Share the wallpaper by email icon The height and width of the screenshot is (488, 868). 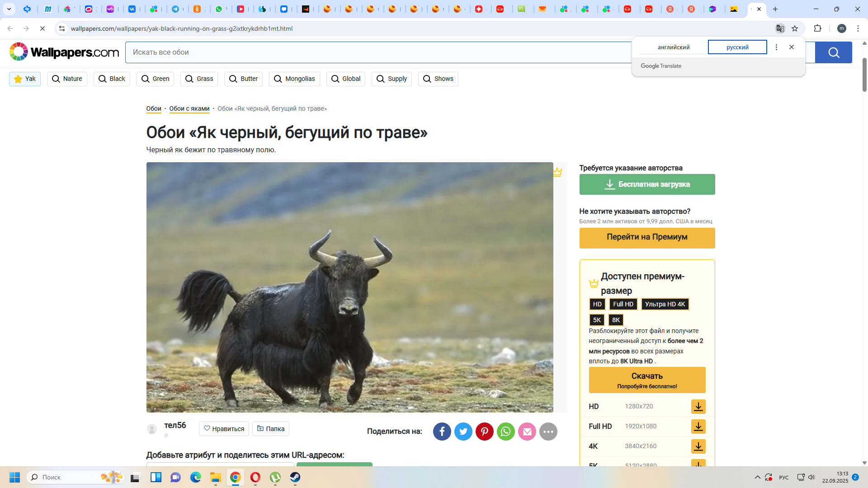pos(527,432)
